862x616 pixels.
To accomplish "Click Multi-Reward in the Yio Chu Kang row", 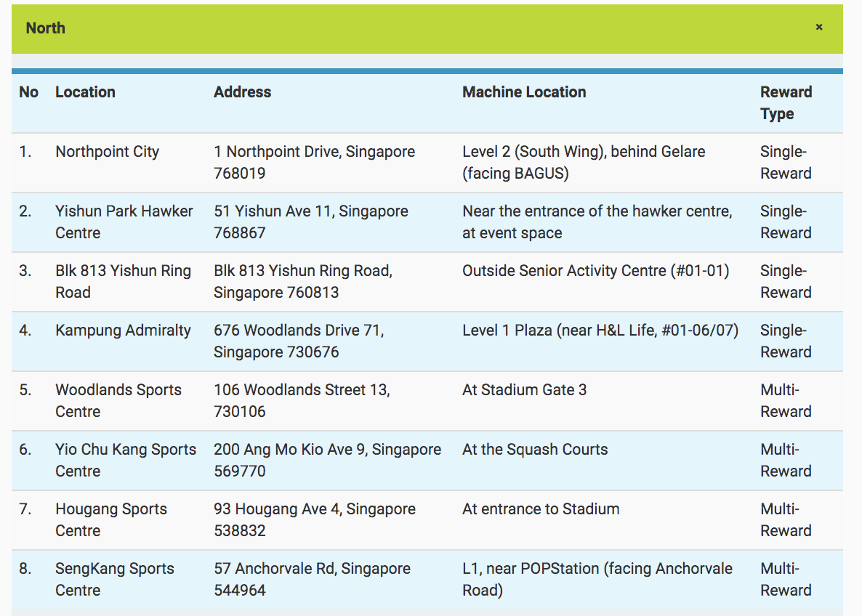I will [x=786, y=461].
